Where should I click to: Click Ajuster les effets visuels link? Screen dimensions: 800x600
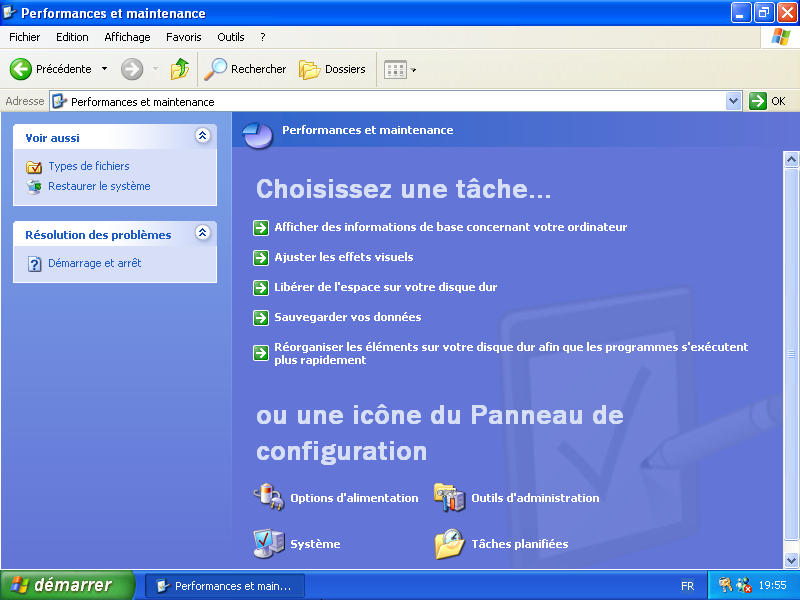344,258
